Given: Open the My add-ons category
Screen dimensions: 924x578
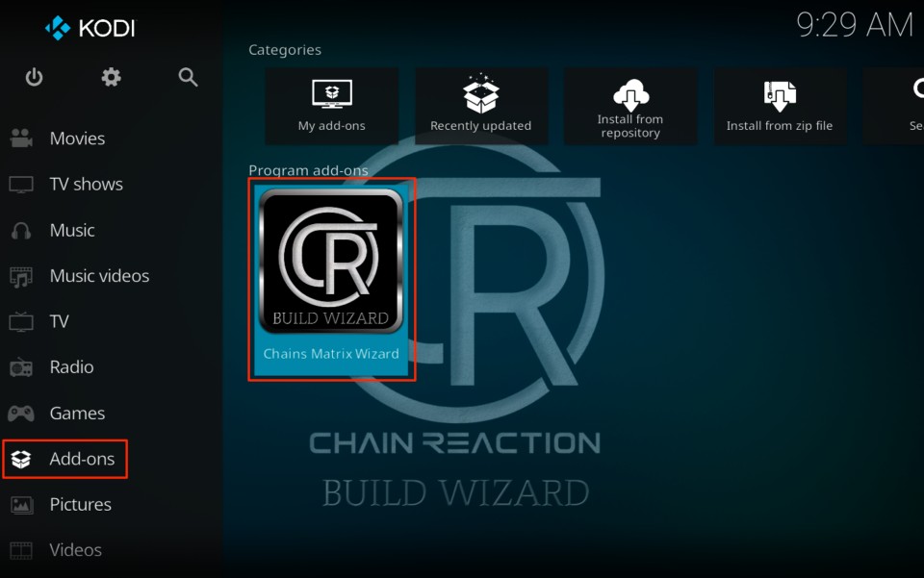Looking at the screenshot, I should (332, 106).
